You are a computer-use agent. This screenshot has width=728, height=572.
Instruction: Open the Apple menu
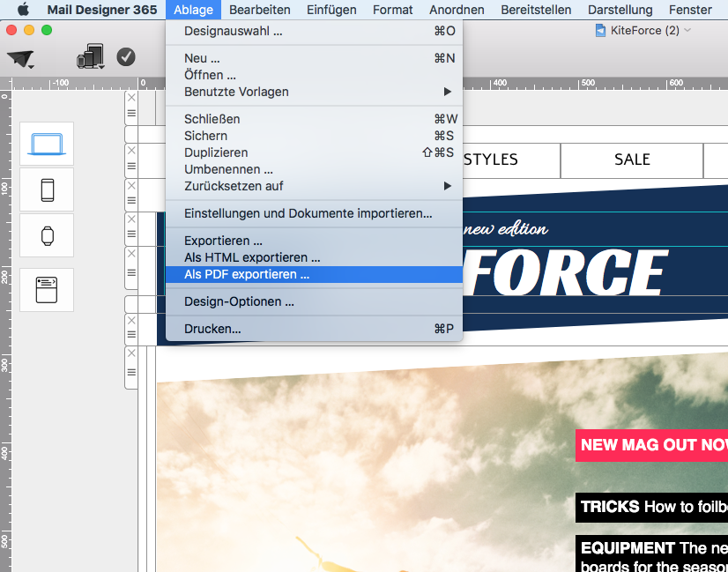(23, 10)
